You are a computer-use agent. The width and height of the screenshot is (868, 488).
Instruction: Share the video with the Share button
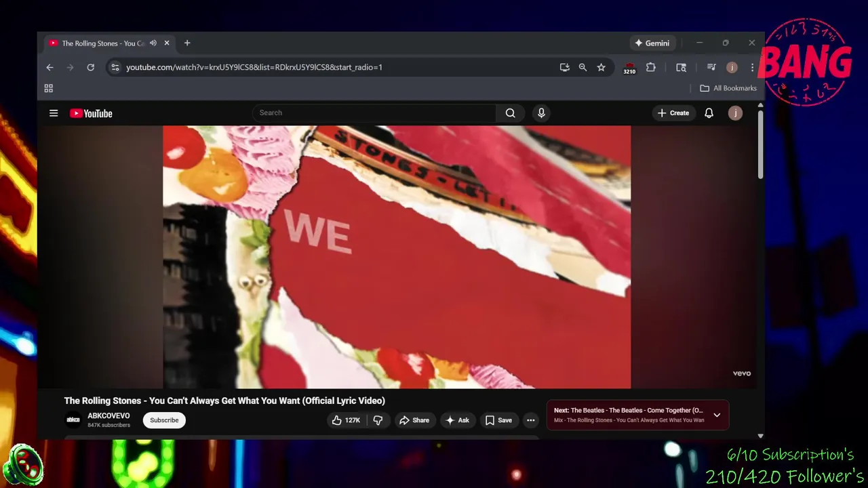point(414,420)
